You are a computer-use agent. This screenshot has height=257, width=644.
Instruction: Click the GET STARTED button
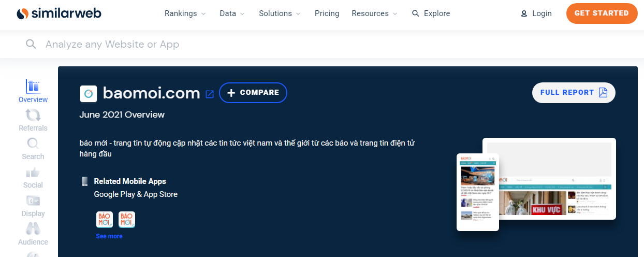point(602,13)
